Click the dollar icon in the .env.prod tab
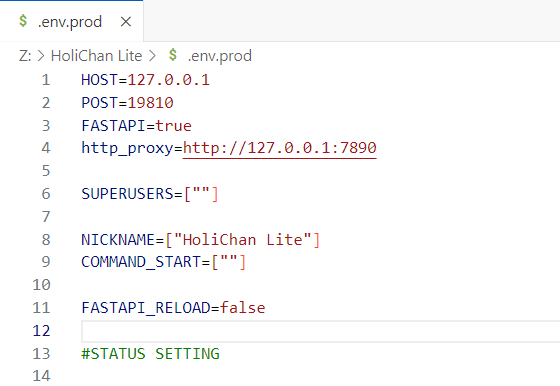Screen dimensions: 560x386 point(23,21)
